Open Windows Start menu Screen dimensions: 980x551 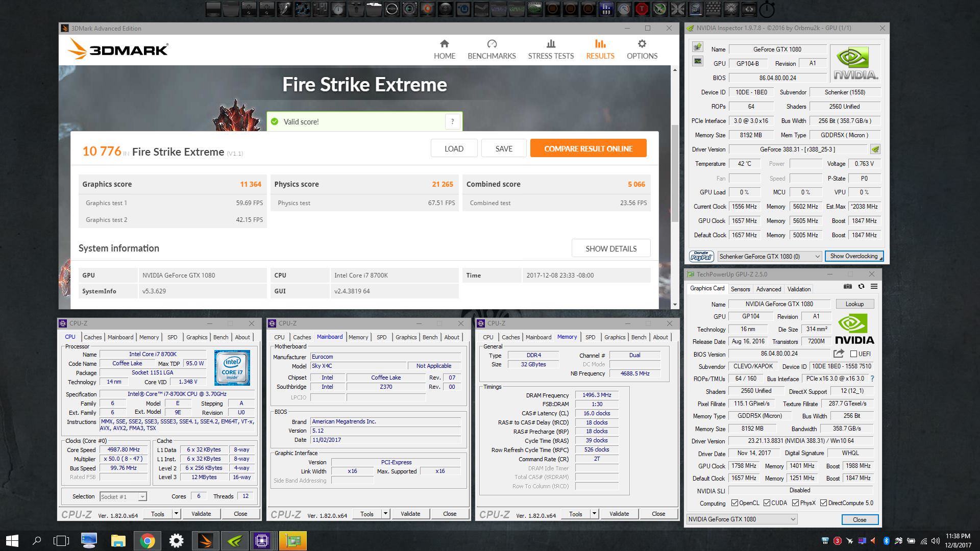(x=12, y=541)
